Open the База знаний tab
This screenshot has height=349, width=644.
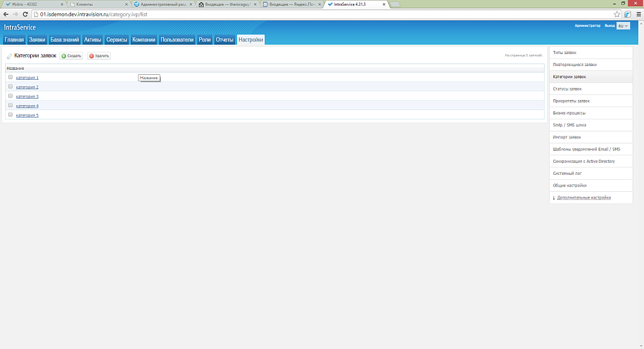coord(65,40)
